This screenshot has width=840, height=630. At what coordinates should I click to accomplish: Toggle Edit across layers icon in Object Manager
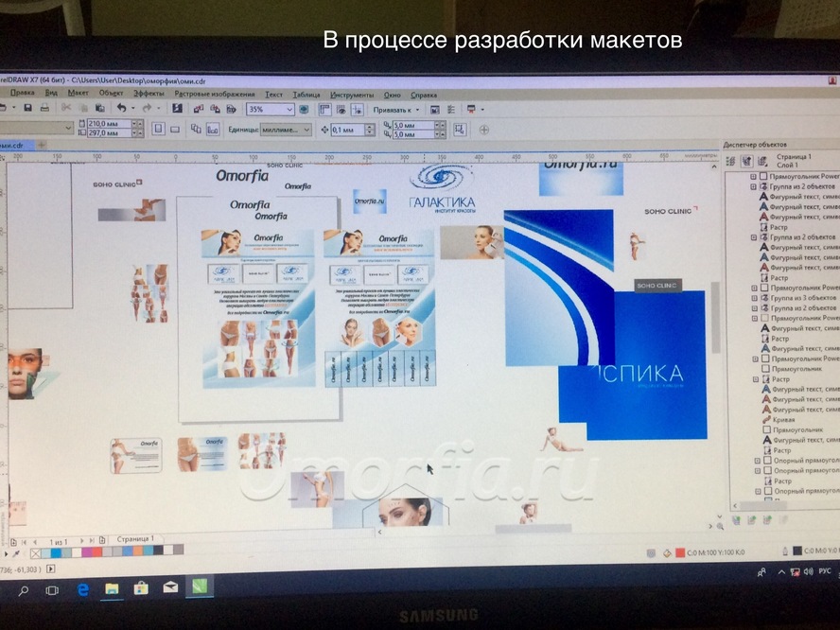746,161
